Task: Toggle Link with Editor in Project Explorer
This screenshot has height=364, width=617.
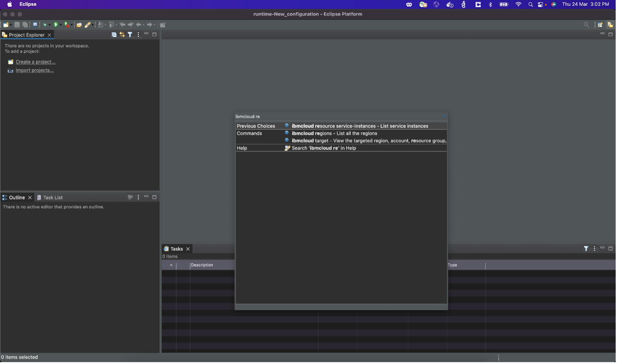Action: (122, 34)
